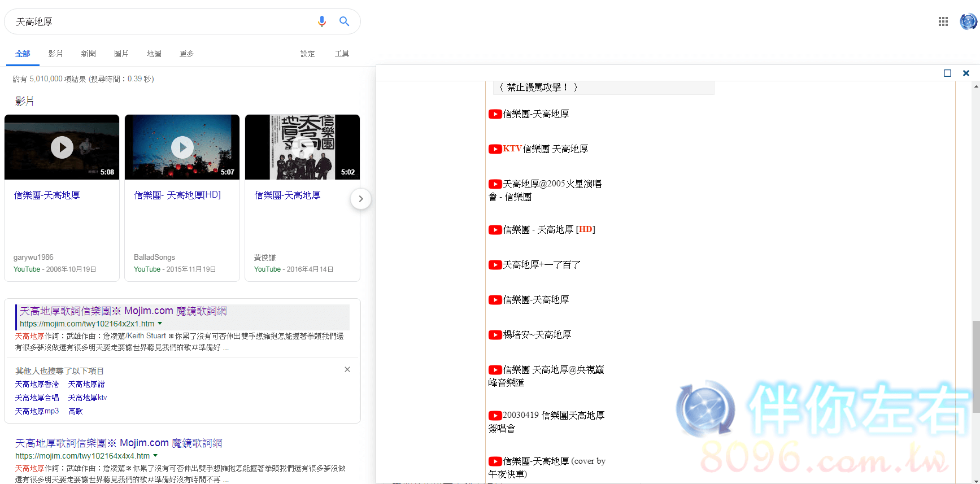Play the garywu1986 video thumbnail
This screenshot has width=980, height=484.
click(x=62, y=147)
